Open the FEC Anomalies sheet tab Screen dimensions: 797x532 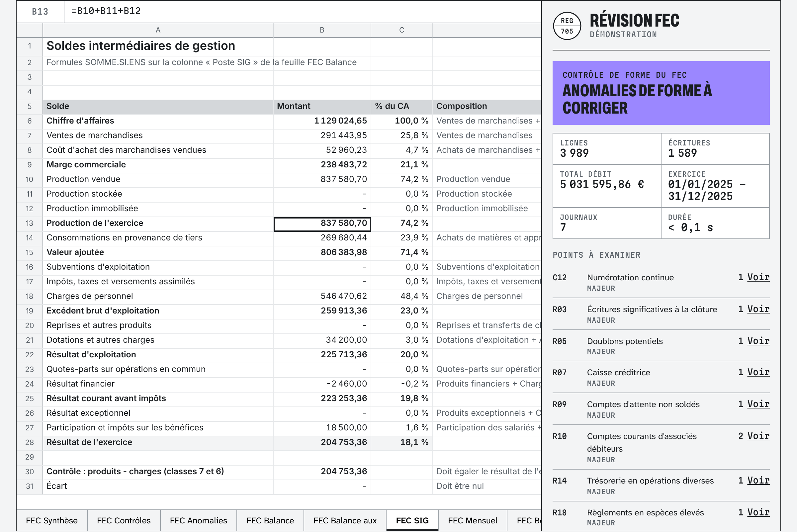[199, 520]
